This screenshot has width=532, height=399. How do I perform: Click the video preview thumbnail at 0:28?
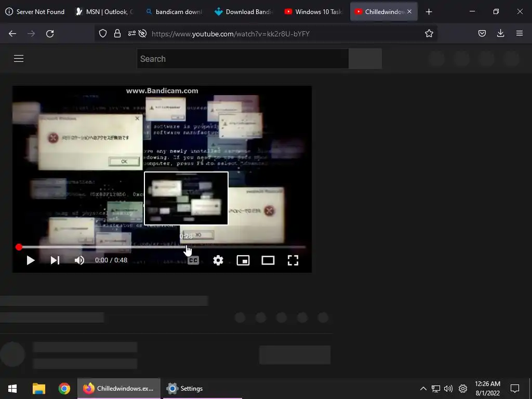(187, 198)
